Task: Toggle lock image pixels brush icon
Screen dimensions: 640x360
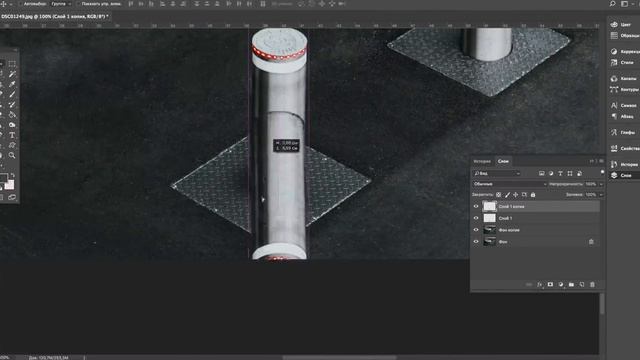Action: 507,195
